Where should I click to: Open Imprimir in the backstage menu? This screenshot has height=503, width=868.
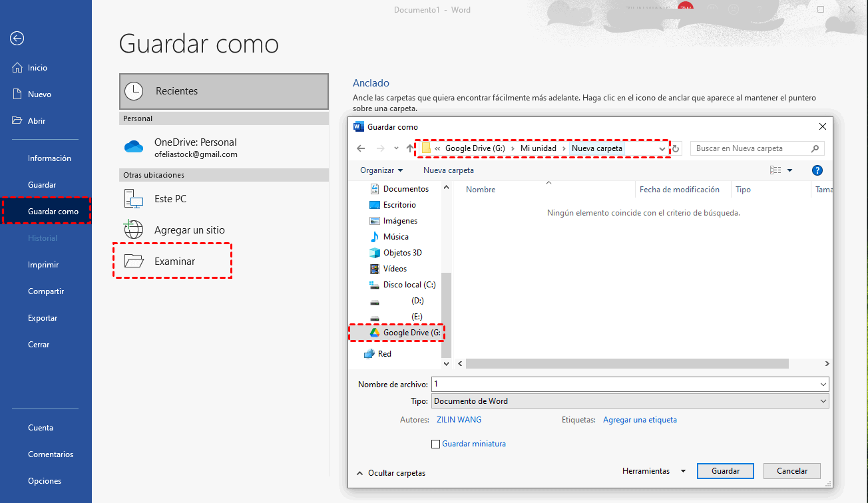pos(43,265)
